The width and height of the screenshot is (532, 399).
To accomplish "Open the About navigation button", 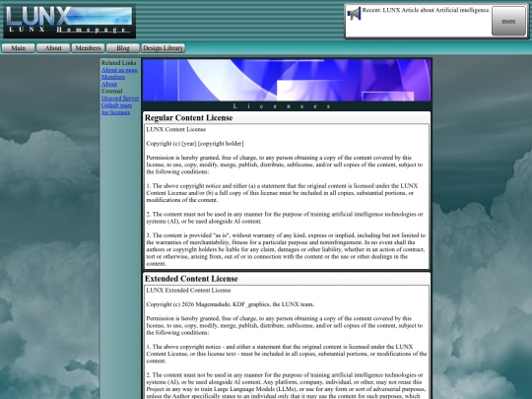I will pos(53,48).
